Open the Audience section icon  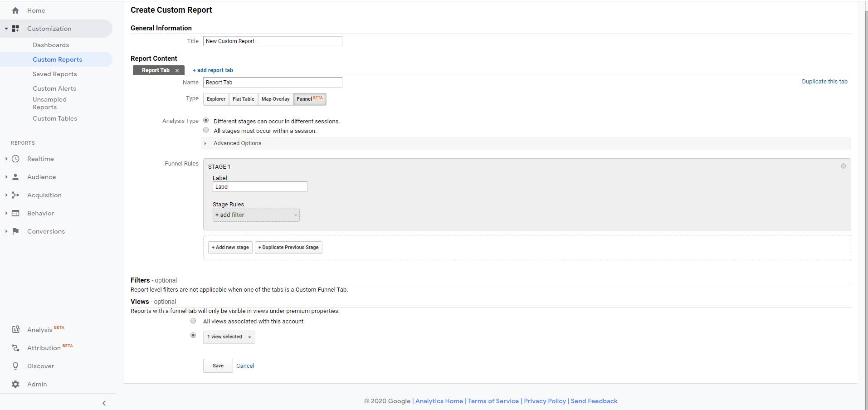tap(15, 177)
